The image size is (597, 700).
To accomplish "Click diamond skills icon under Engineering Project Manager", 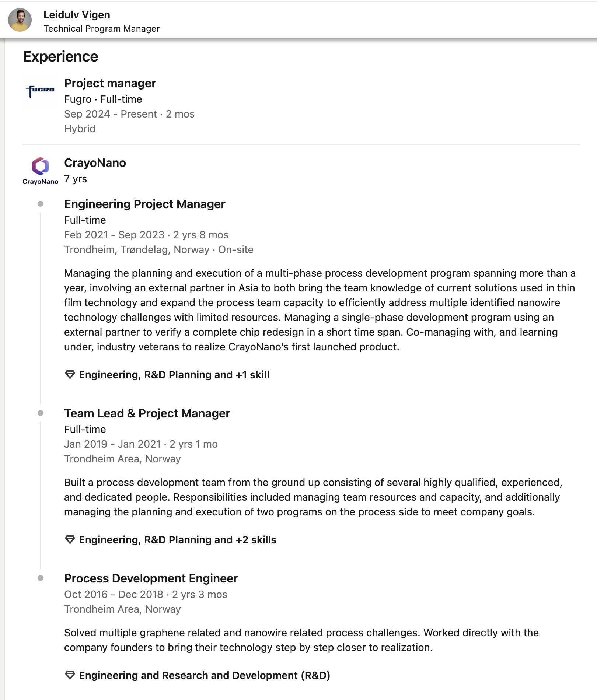I will 70,375.
